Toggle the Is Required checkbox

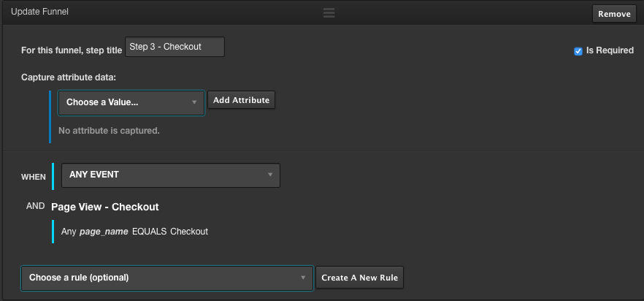(578, 51)
